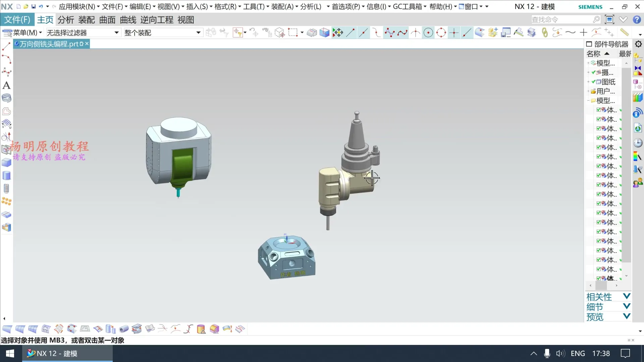This screenshot has width=644, height=362.
Task: Click the Measure ruler icon
Action: tap(624, 33)
